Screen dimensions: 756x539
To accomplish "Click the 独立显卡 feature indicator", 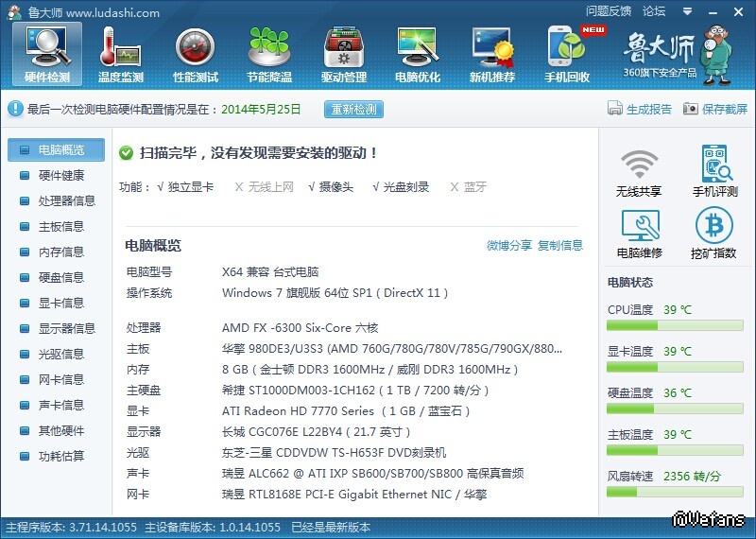I will tap(185, 187).
